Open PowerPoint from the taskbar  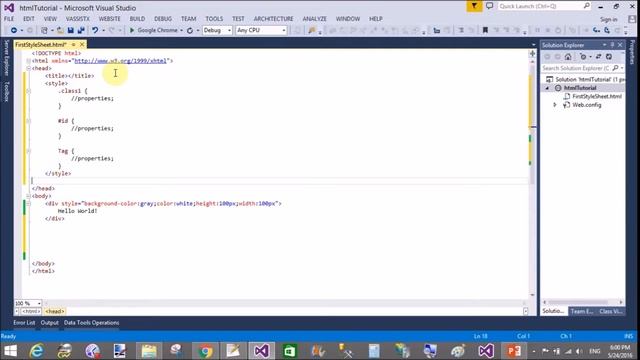point(514,351)
